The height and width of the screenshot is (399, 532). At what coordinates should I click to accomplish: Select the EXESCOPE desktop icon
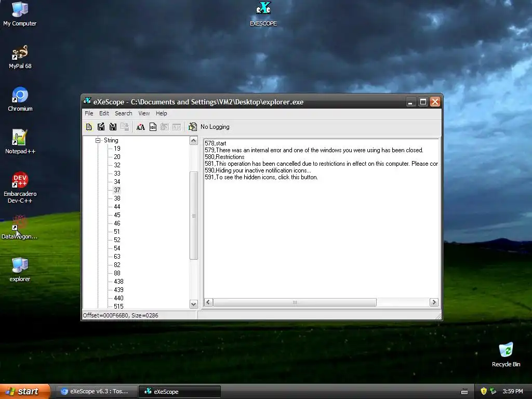point(263,14)
